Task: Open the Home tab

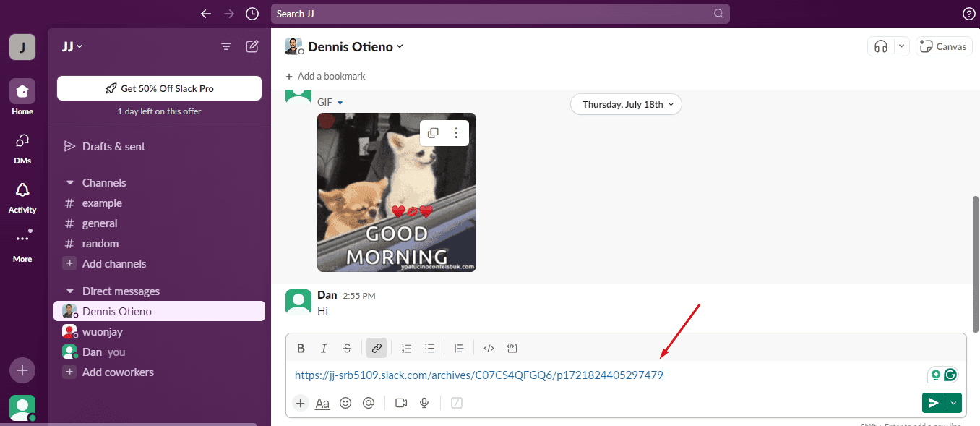Action: 22,98
